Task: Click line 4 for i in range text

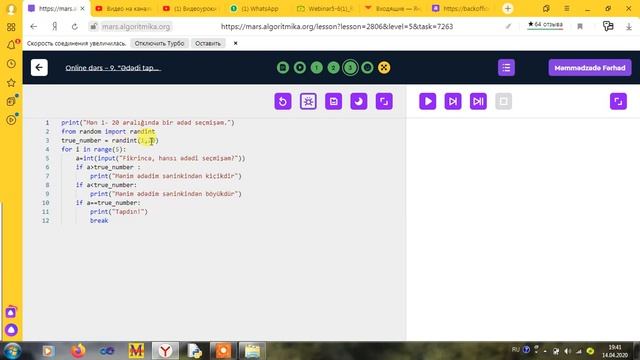Action: [93, 149]
